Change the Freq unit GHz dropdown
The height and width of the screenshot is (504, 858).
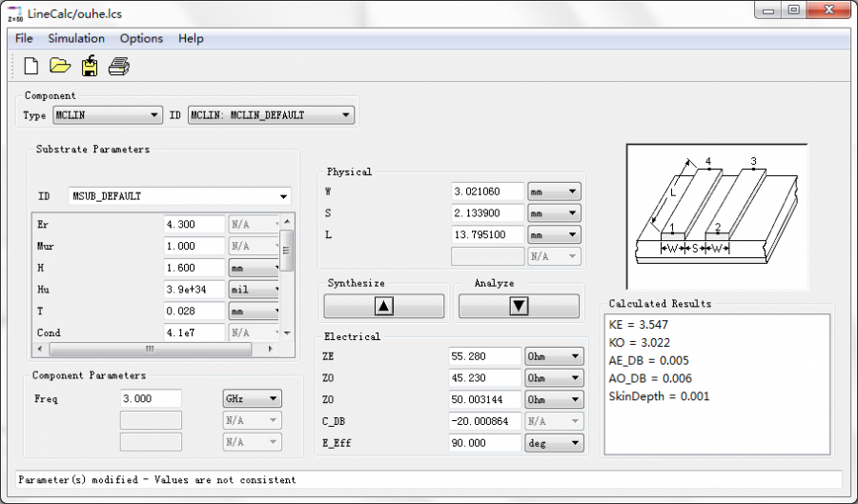[x=252, y=398]
